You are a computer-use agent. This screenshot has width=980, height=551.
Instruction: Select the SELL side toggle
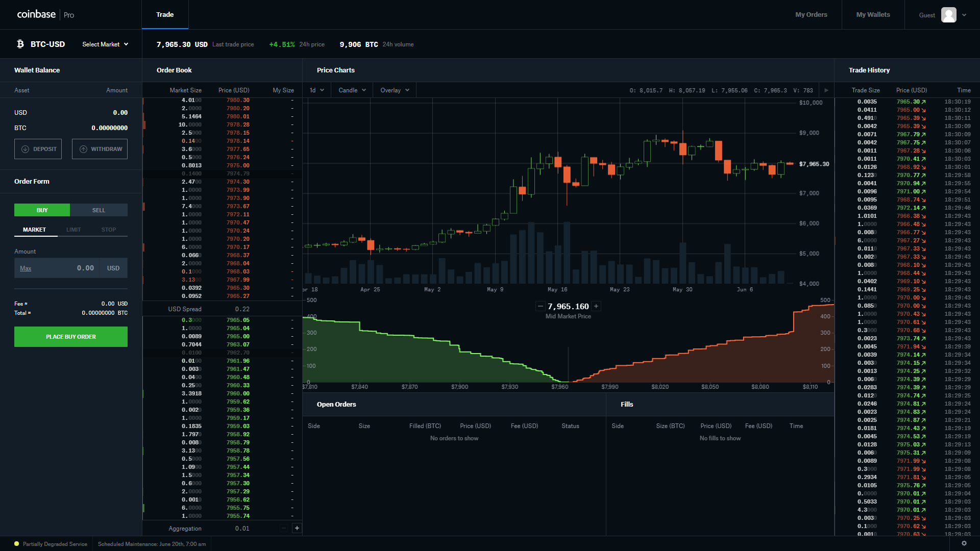coord(99,210)
